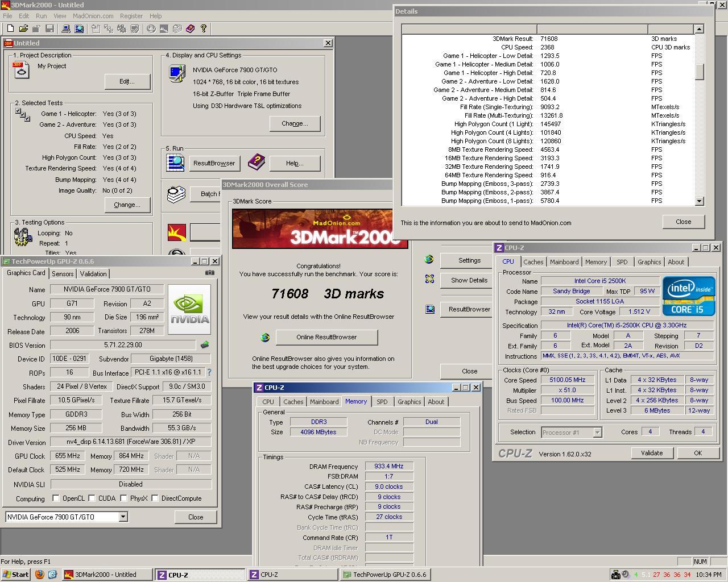The image size is (728, 582).
Task: Click Change... under Selected Tests
Action: click(x=127, y=205)
